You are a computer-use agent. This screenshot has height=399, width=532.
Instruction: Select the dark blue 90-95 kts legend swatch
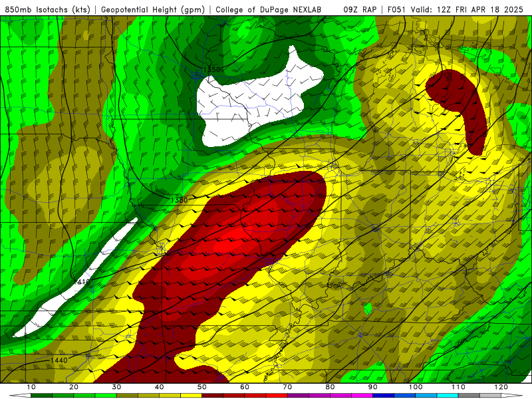coord(384,396)
